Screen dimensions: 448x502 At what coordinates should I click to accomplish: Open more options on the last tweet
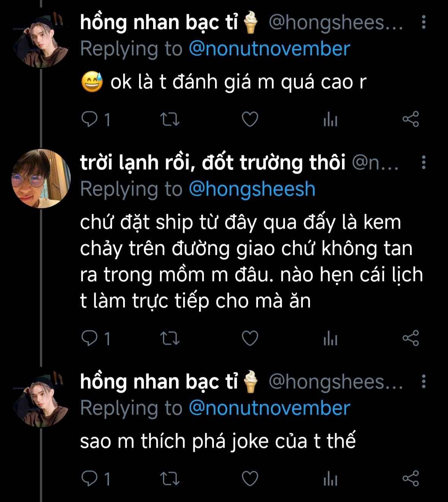tap(424, 381)
